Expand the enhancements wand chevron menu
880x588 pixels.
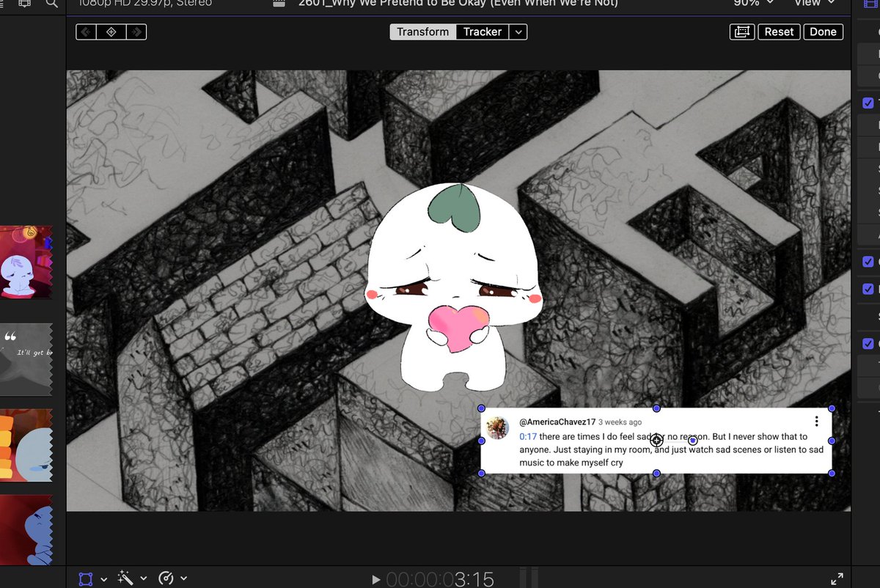144,578
